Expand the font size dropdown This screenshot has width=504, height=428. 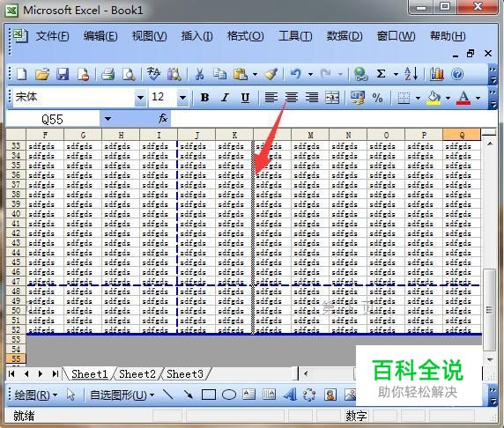click(183, 98)
